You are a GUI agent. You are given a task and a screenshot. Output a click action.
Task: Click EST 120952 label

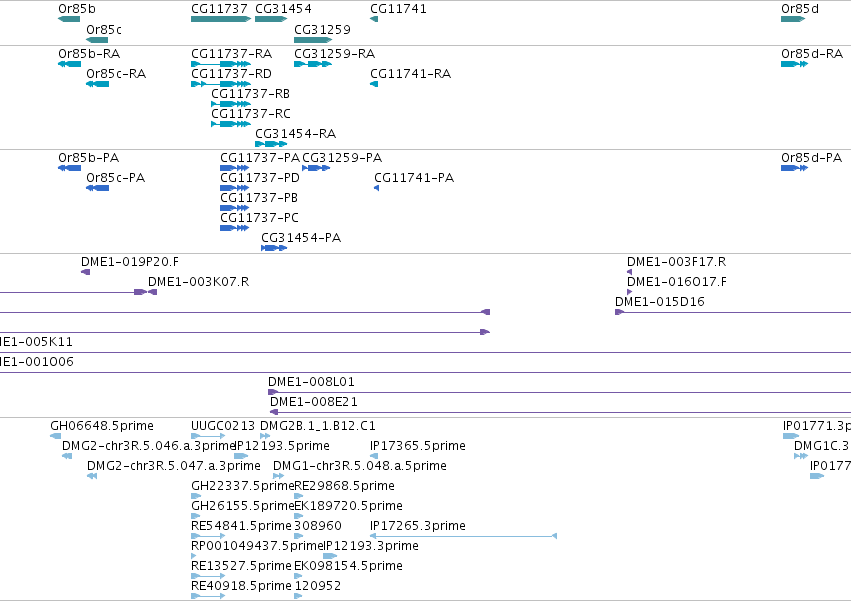coord(317,586)
